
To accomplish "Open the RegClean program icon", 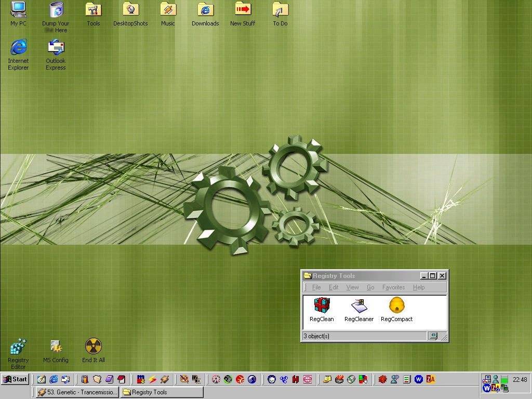I will pos(322,305).
